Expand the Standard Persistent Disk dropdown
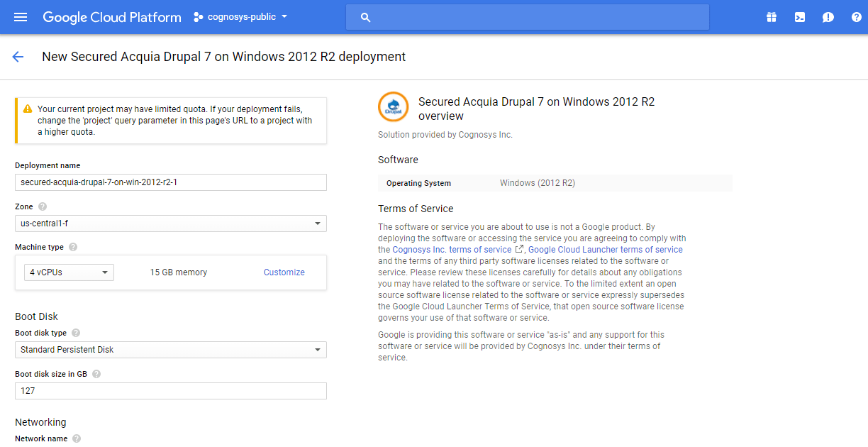 pos(170,350)
